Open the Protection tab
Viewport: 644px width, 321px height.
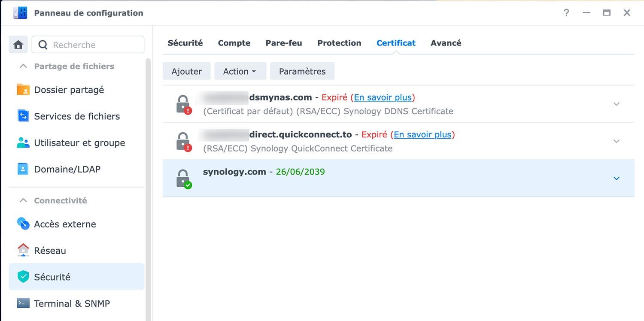(x=339, y=43)
